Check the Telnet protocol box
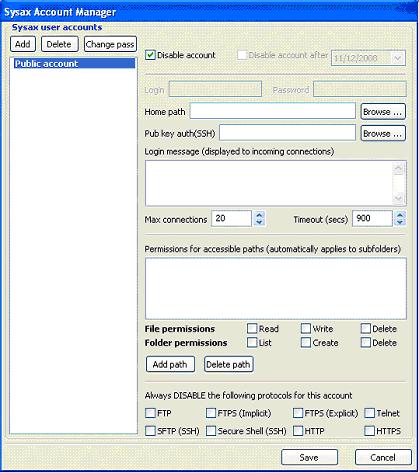The height and width of the screenshot is (473, 419). coord(369,413)
